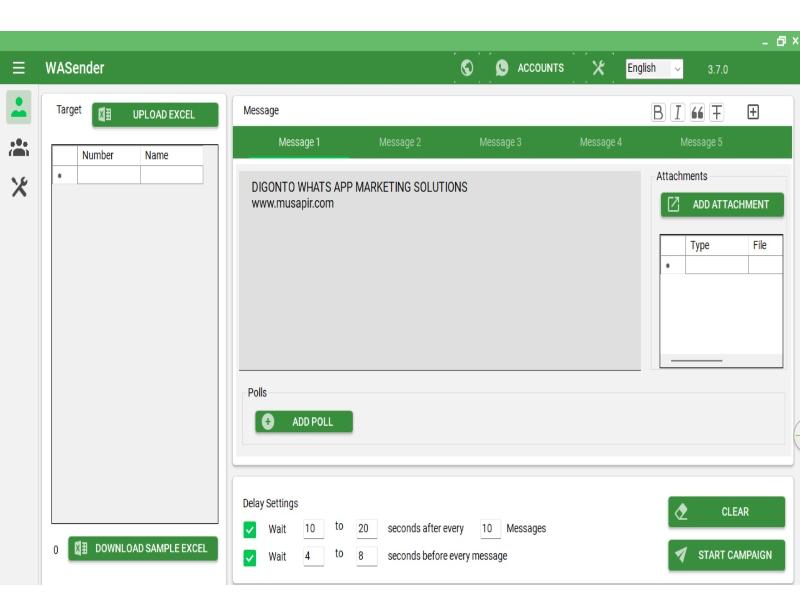Click the plus box icon above message tabs
Screen dimensions: 800x600
[x=753, y=111]
